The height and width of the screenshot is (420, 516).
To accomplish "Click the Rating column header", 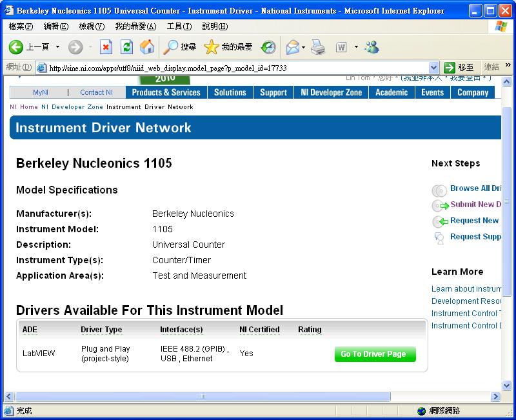I will coord(310,330).
